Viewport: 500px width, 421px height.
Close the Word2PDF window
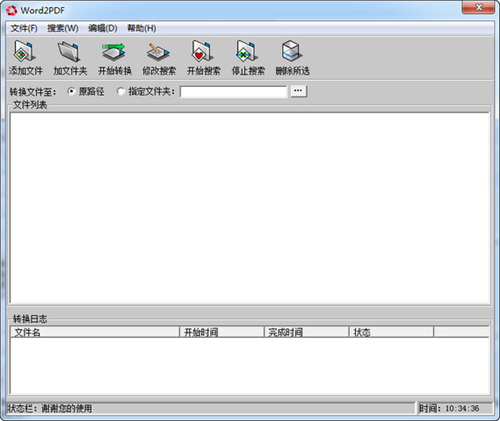pos(478,7)
